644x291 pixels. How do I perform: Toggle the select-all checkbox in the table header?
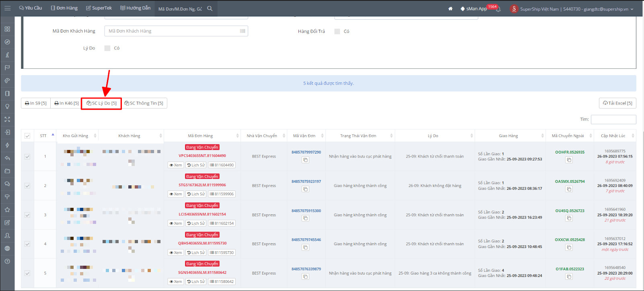pos(27,136)
